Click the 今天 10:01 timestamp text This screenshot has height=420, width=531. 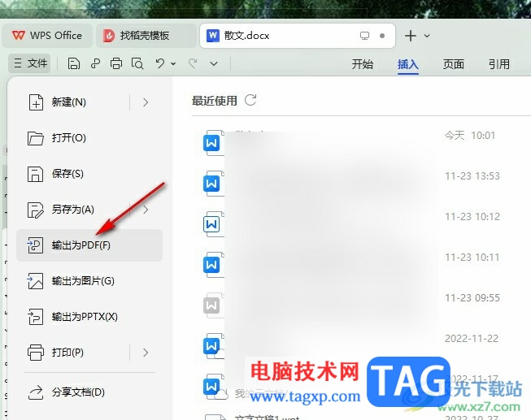click(470, 136)
